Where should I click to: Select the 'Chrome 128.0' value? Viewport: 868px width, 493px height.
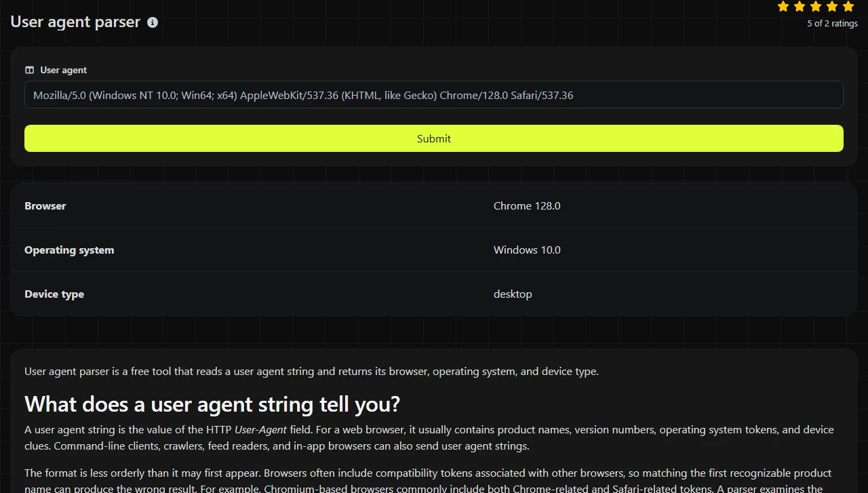[x=527, y=206]
